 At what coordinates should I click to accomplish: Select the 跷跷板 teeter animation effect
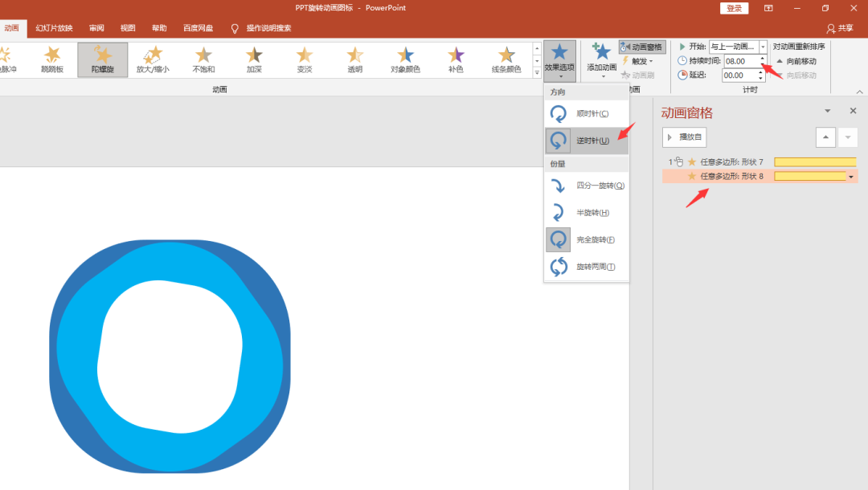tap(52, 59)
